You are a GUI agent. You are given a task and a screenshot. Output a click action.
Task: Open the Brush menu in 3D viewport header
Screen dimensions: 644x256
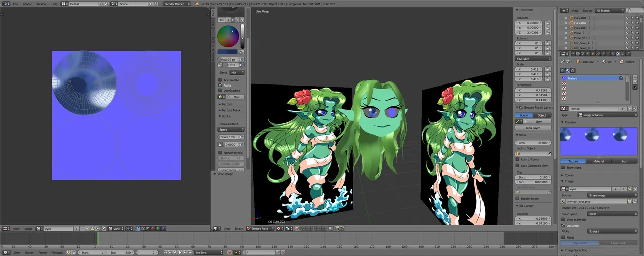[238, 229]
